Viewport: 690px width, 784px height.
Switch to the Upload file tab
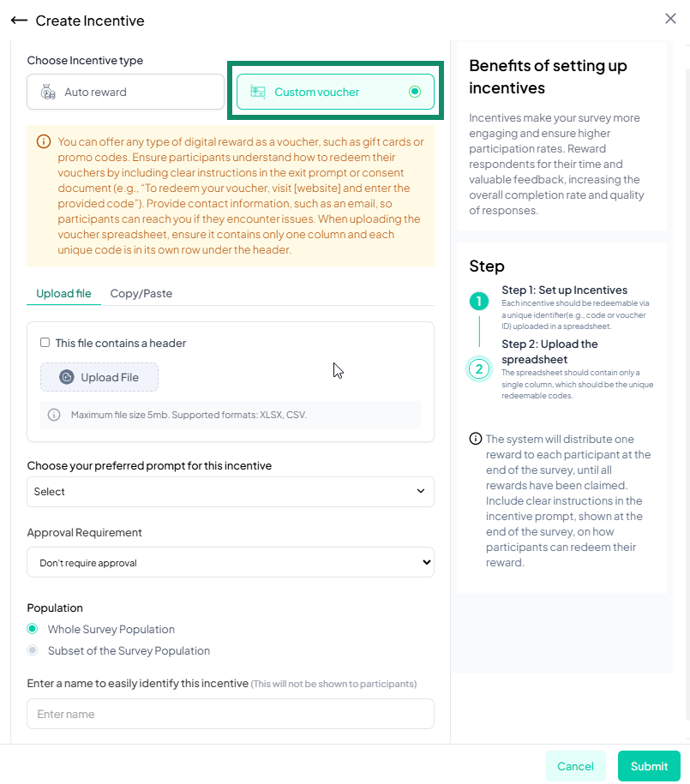[63, 293]
